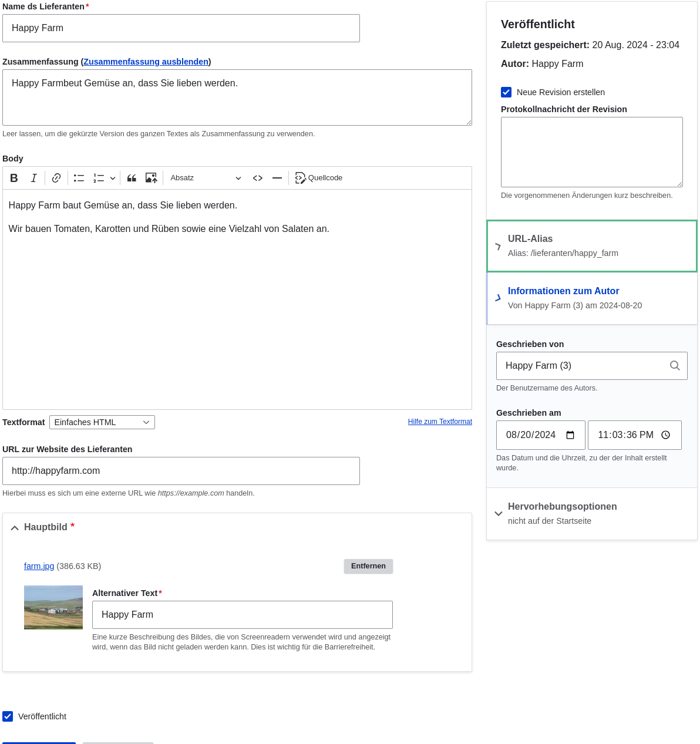
Task: Click the 'Von Happy Farm (3) am 2024-08-20' text
Action: click(575, 305)
